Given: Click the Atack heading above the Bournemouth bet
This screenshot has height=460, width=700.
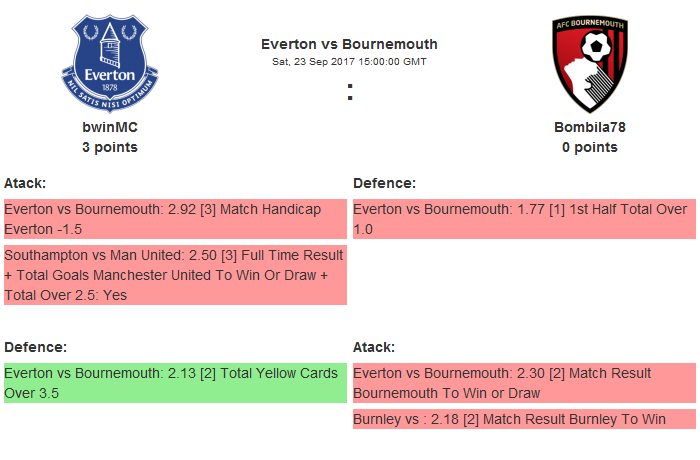Looking at the screenshot, I should tap(374, 347).
